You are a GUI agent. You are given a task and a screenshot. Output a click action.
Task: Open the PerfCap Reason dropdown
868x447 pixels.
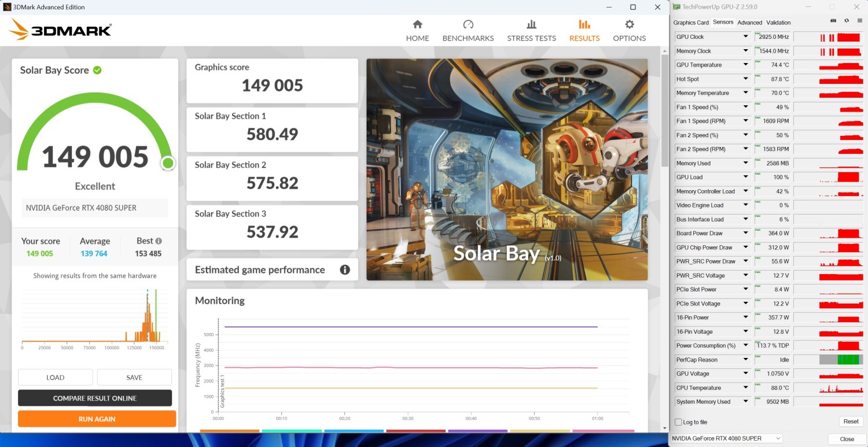(x=746, y=360)
